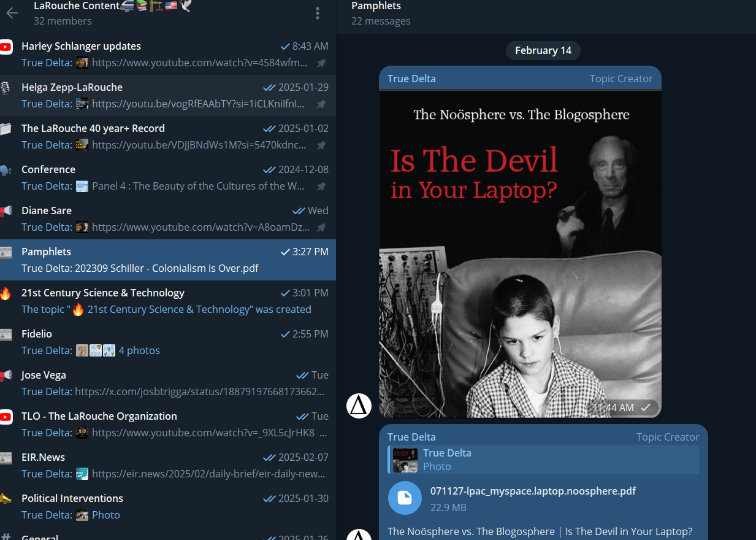
Task: Click the newspaper icon beside Pamphlets
Action: pos(6,252)
